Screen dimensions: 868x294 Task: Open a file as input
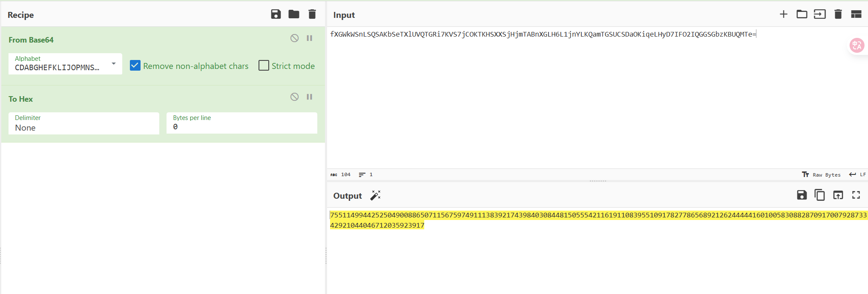(819, 14)
